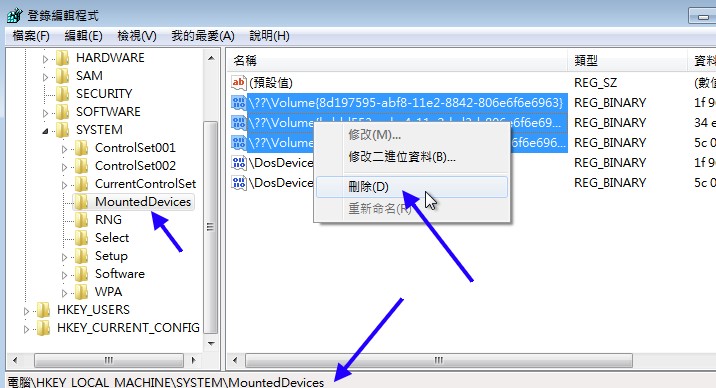This screenshot has height=388, width=716.
Task: Expand the HARDWARE key
Action: click(45, 59)
